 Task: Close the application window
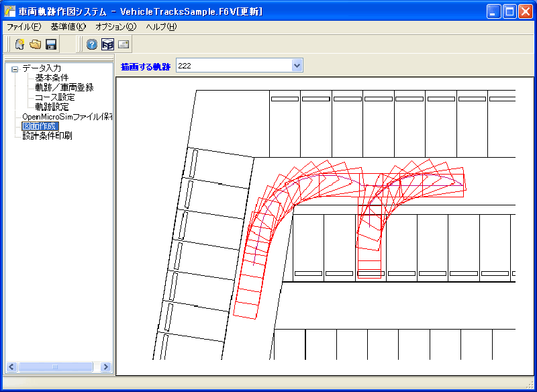tap(526, 12)
